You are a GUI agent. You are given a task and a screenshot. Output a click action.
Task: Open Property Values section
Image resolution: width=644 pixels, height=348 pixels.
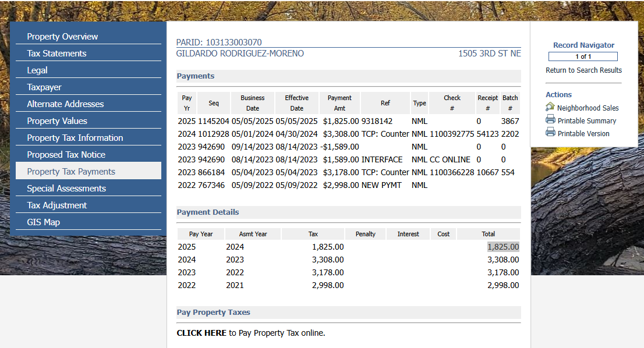(x=57, y=121)
